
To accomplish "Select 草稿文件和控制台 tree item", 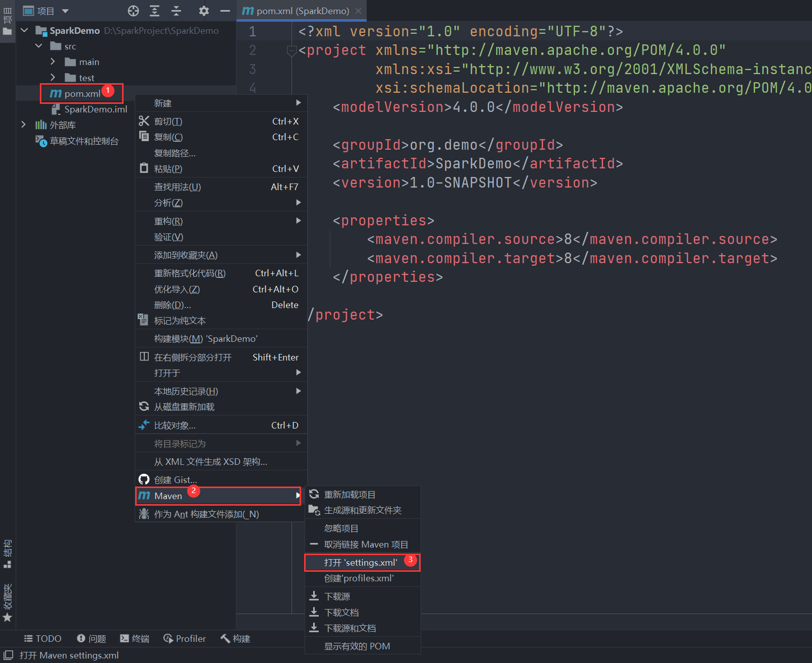I will pos(77,141).
